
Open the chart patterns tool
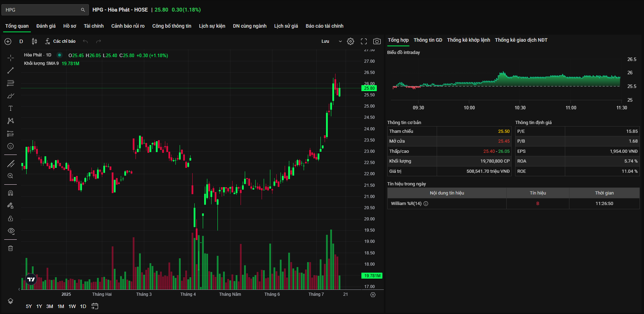pyautogui.click(x=11, y=121)
